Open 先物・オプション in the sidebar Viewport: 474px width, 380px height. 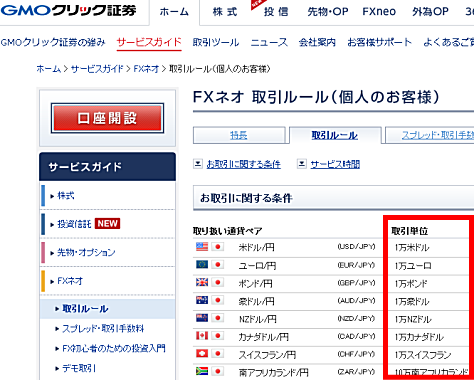pyautogui.click(x=86, y=252)
